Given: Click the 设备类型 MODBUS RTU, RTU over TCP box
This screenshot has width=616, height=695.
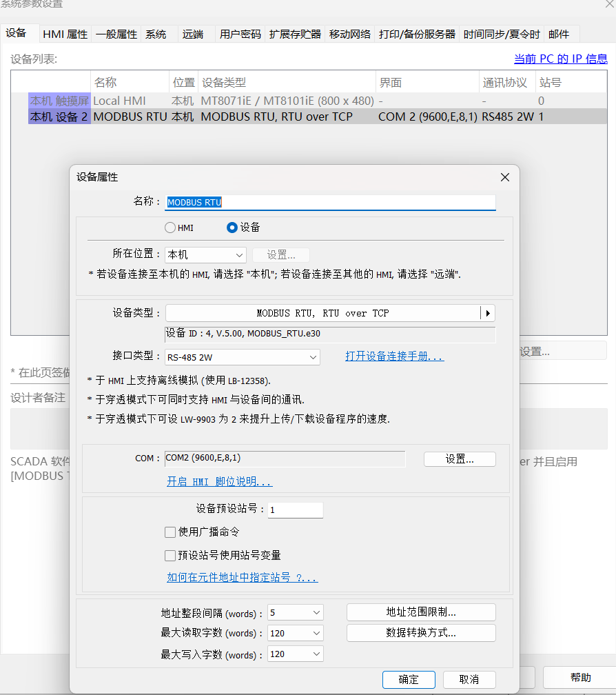Looking at the screenshot, I should point(323,313).
